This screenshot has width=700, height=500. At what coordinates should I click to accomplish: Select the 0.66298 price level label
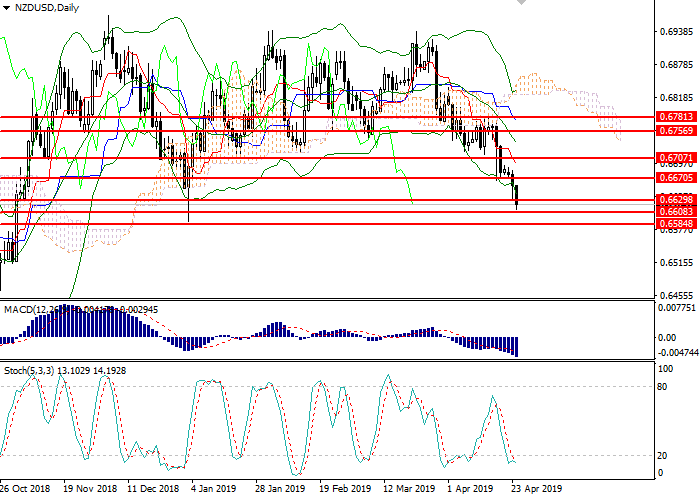coord(676,200)
